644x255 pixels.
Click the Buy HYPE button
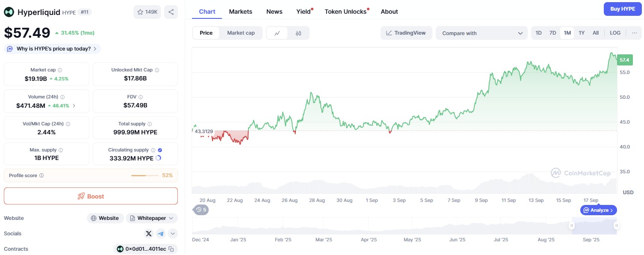pos(623,9)
